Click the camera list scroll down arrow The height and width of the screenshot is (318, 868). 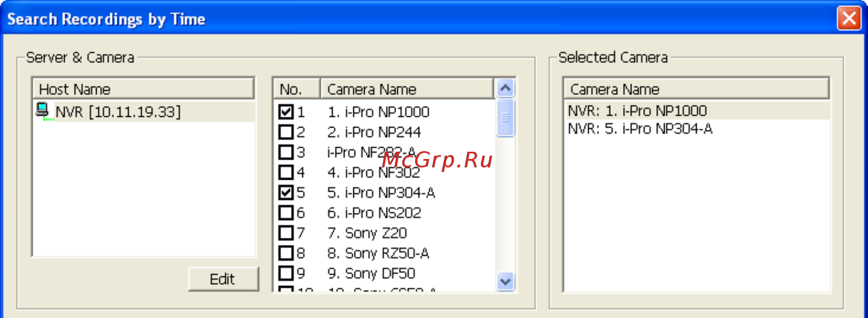point(506,281)
